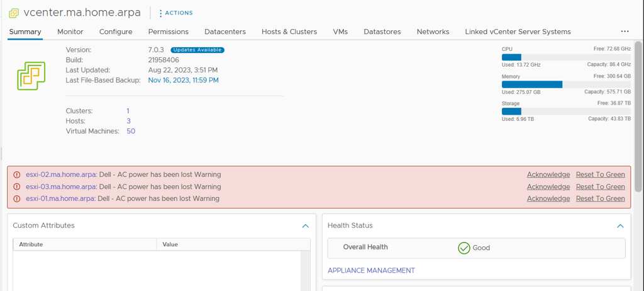Switch to the Networks tab

pos(433,31)
